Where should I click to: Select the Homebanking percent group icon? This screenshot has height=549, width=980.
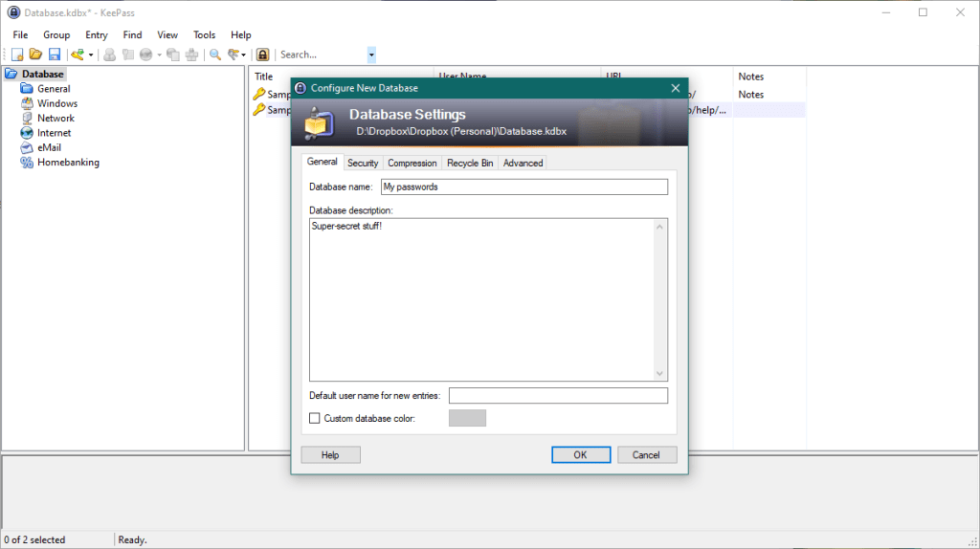point(27,162)
